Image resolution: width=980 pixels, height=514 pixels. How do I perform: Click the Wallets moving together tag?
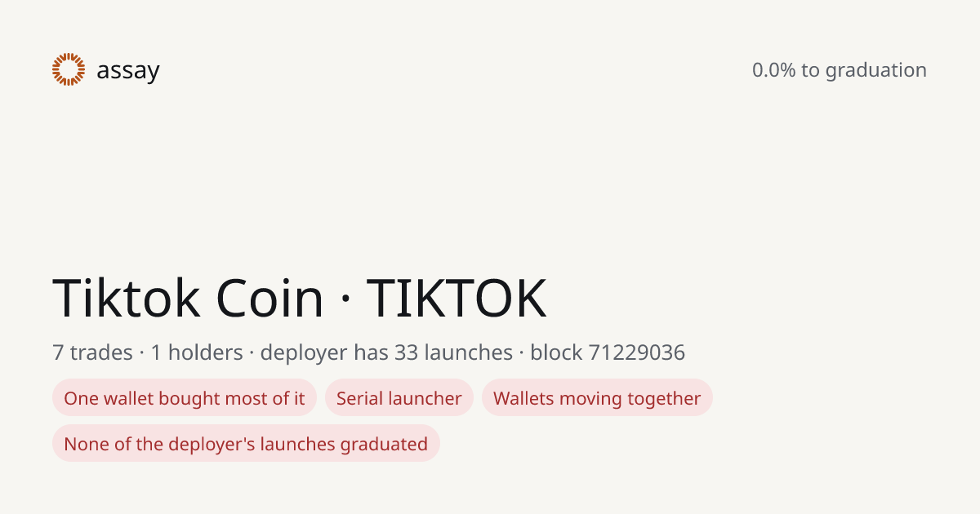[597, 397]
